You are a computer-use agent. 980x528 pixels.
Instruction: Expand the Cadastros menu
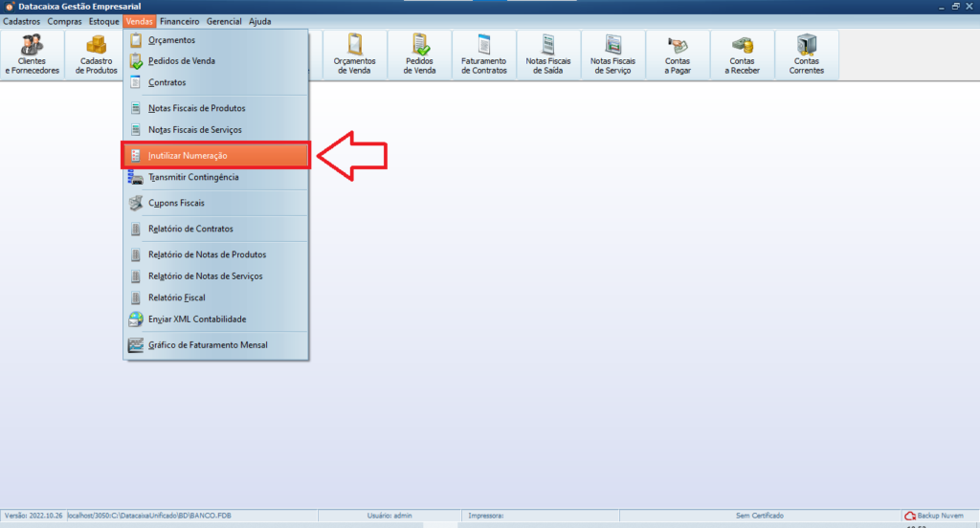pos(23,21)
